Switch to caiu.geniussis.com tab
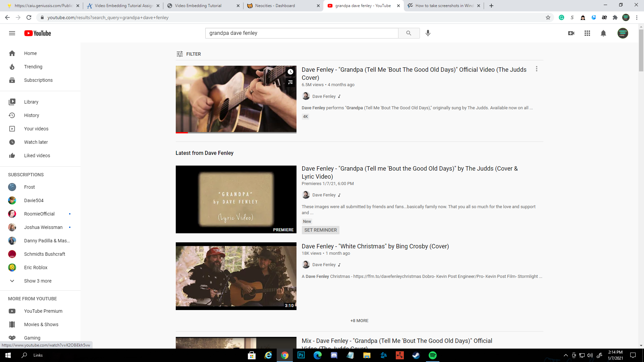The height and width of the screenshot is (362, 644). click(x=43, y=6)
